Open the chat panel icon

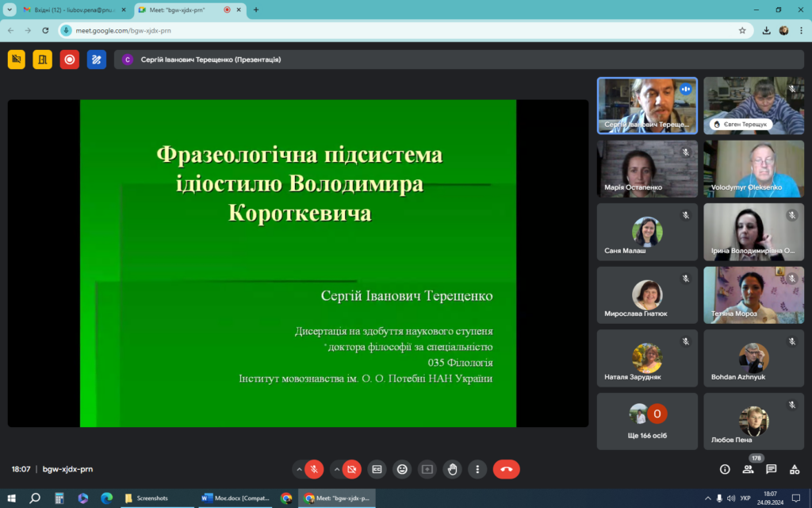pyautogui.click(x=771, y=469)
